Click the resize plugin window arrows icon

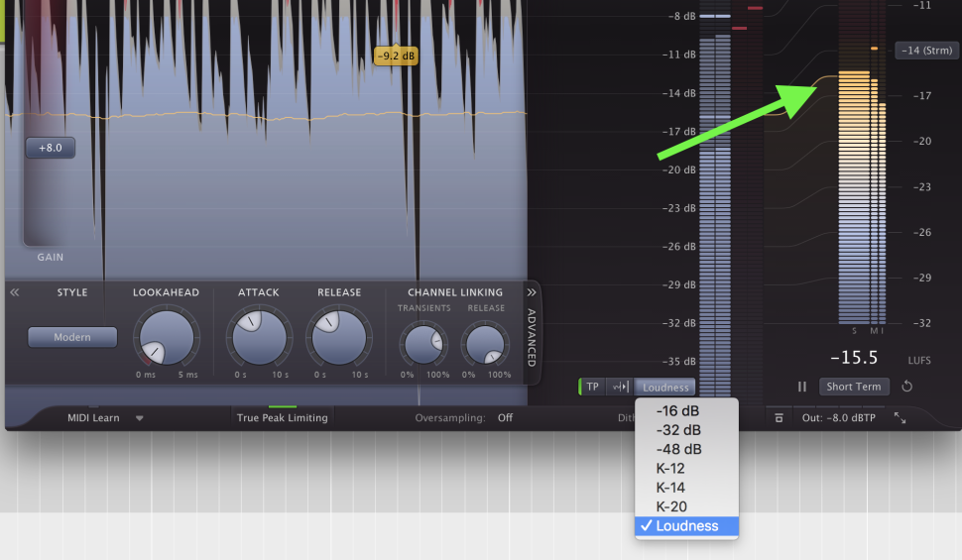tap(900, 418)
